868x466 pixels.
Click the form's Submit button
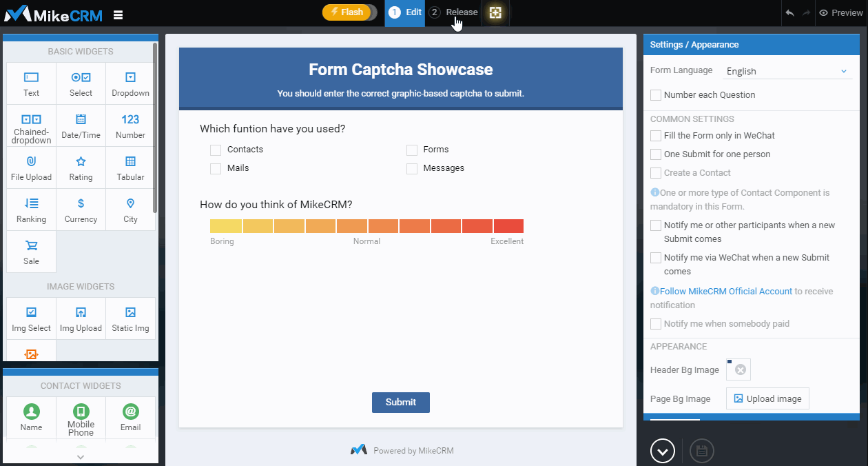(x=401, y=403)
